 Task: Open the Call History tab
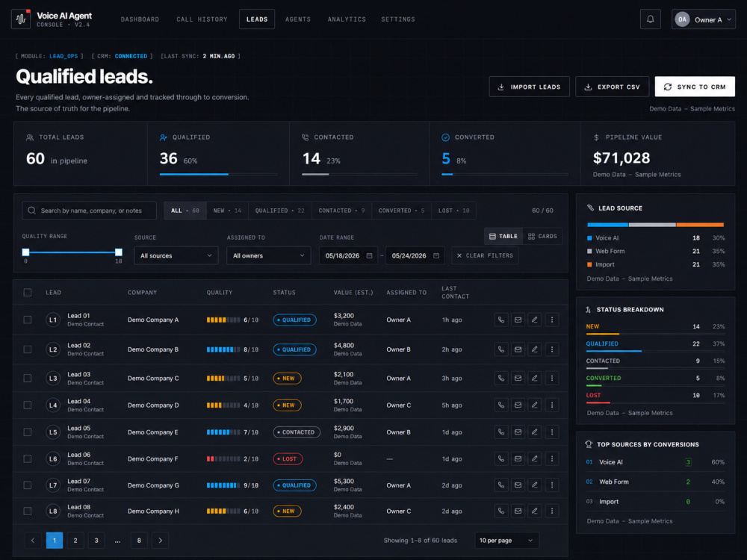[202, 19]
